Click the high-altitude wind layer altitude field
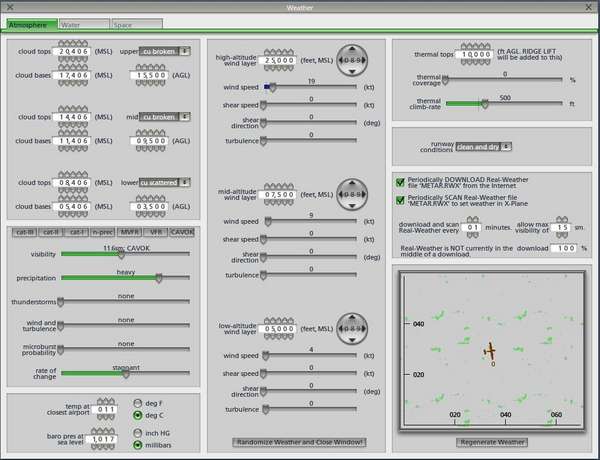Image resolution: width=600 pixels, height=460 pixels. pos(279,60)
